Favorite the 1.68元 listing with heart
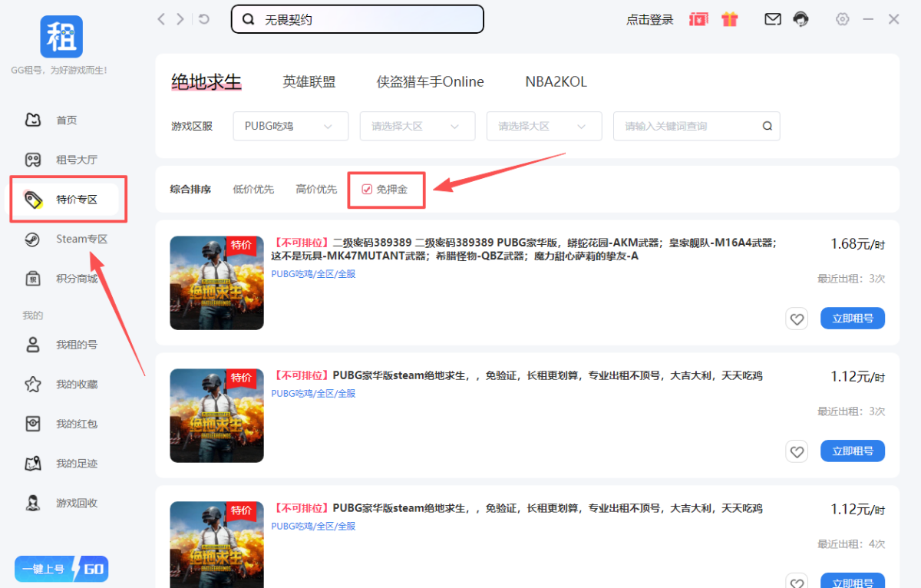921x588 pixels. pos(797,319)
